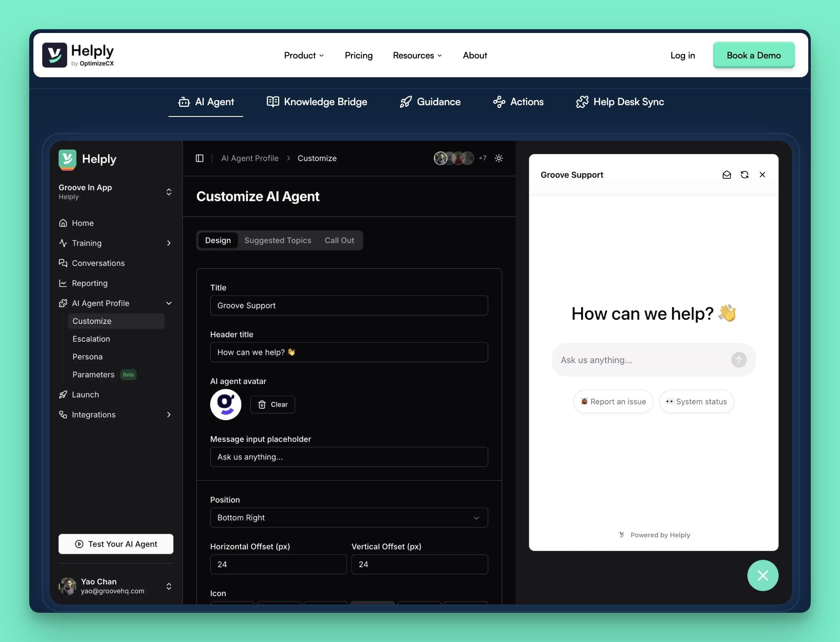
Task: Open the Knowledge Bridge tab
Action: tap(316, 102)
